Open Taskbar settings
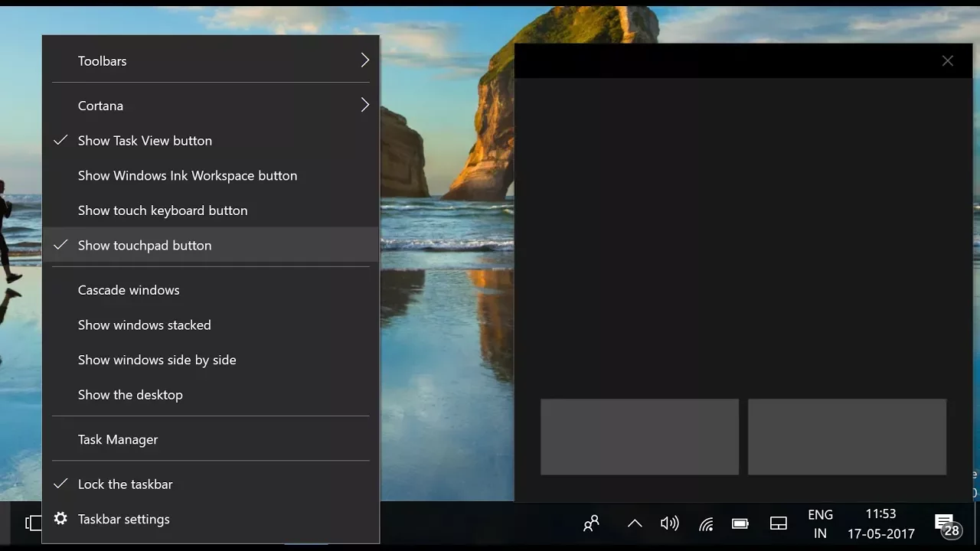The height and width of the screenshot is (551, 980). pos(211,519)
